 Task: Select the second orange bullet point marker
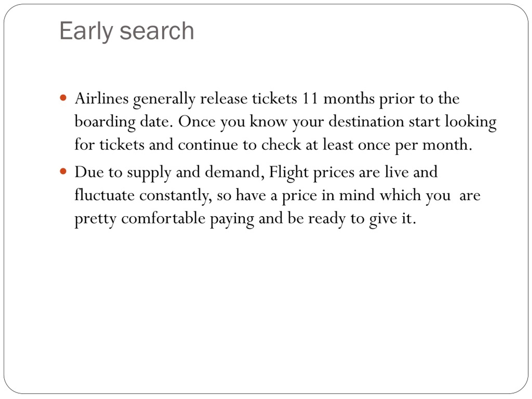(x=63, y=171)
